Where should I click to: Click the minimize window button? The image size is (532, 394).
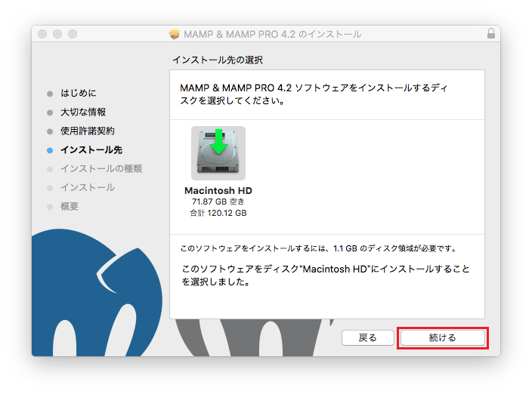(x=57, y=34)
